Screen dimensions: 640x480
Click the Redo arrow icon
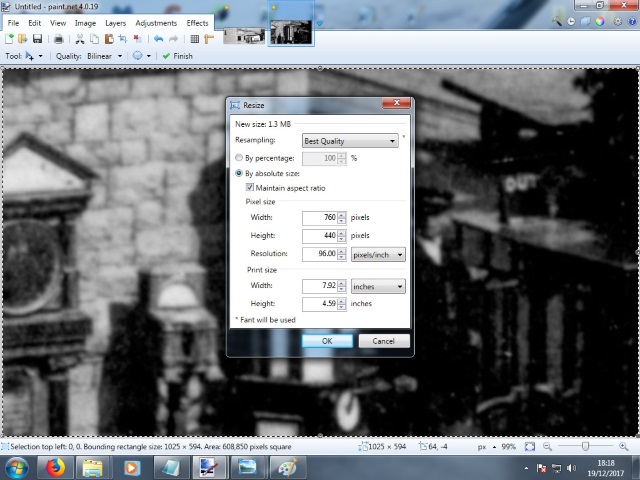tap(173, 39)
